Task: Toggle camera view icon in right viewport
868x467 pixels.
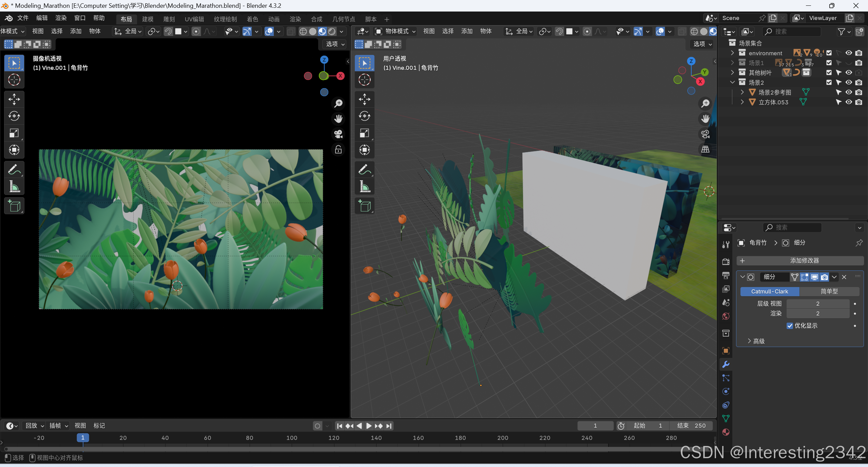Action: click(705, 134)
